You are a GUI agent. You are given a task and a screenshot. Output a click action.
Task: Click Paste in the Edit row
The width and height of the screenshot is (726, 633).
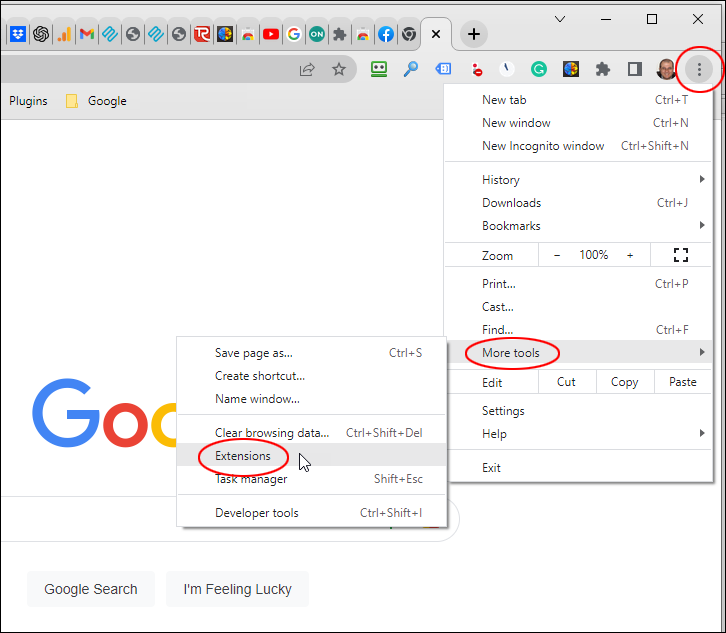[x=683, y=382]
